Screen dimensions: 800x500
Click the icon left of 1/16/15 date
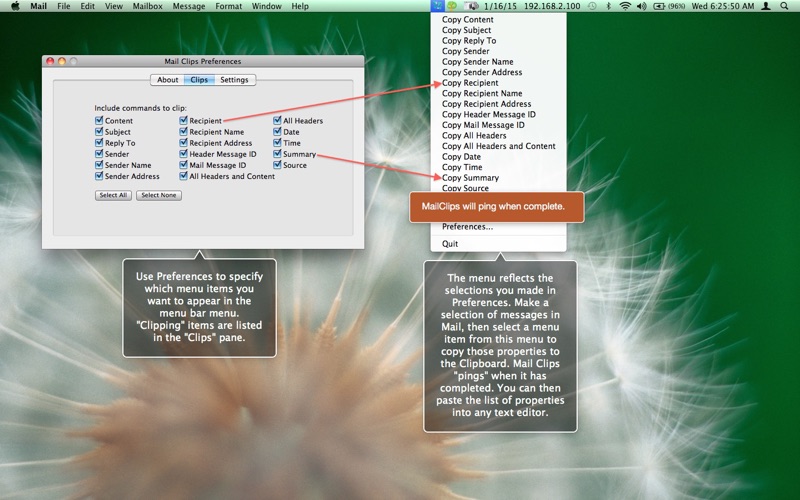click(x=471, y=6)
